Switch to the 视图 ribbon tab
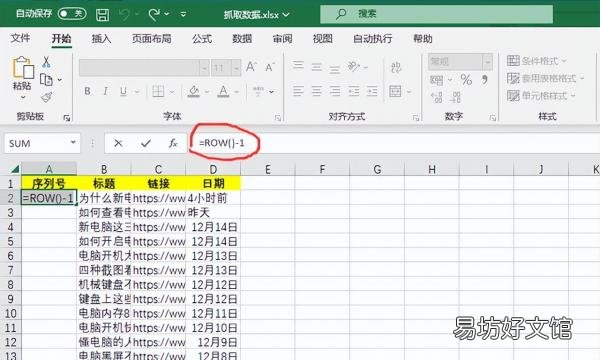This screenshot has height=360, width=600. [323, 39]
